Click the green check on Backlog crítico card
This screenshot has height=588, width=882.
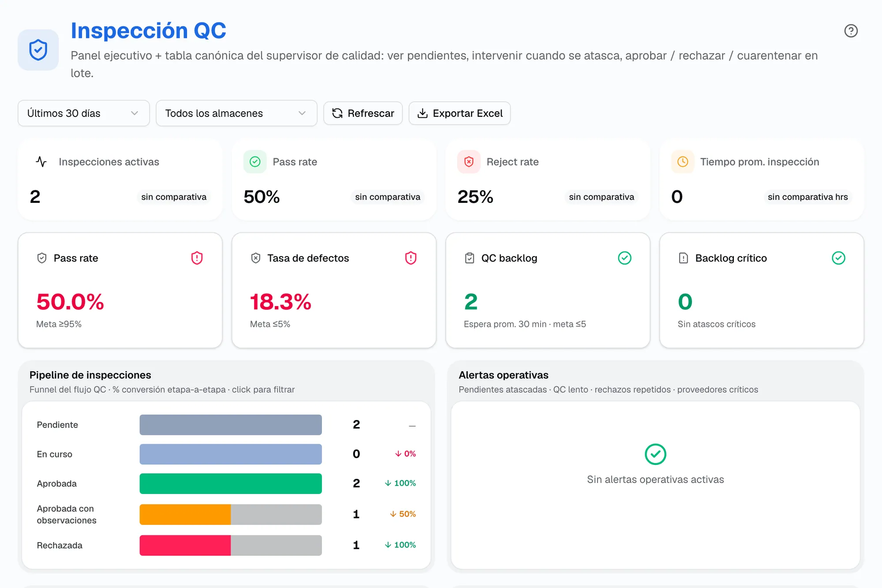[838, 258]
